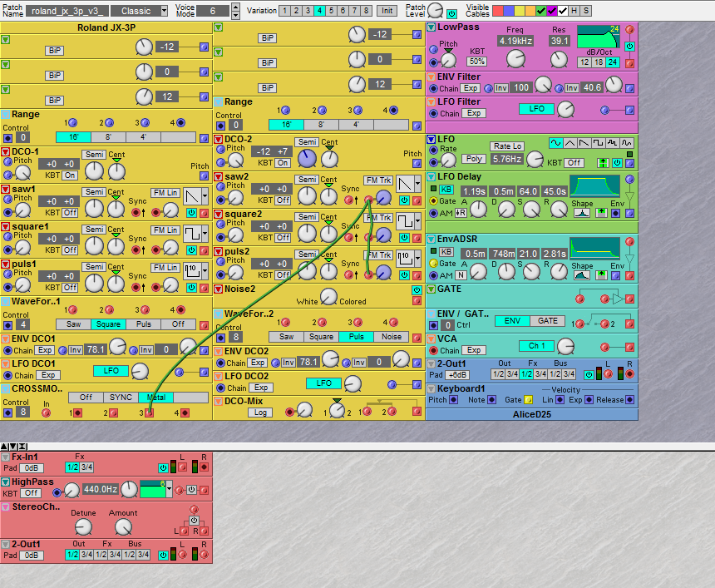Toggle blue visible cables swatch
The height and width of the screenshot is (588, 715).
[509, 11]
